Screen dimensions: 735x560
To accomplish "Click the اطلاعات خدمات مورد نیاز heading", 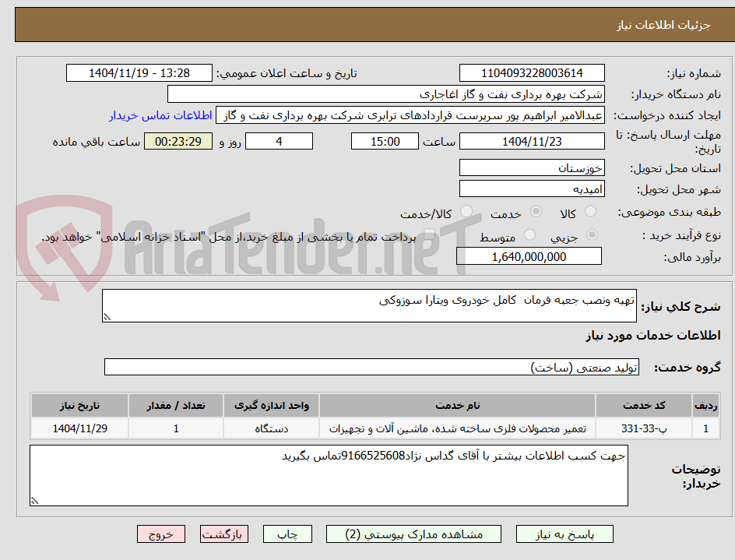I will 653,336.
